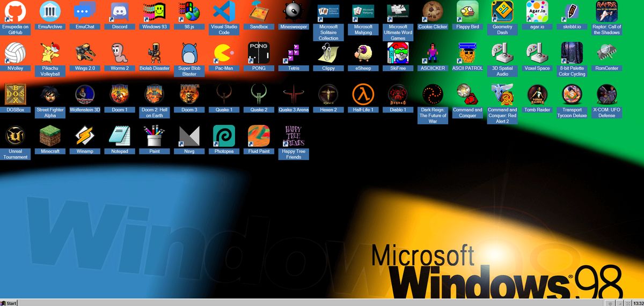Select the Sandbox game icon
The image size is (644, 306).
(x=259, y=11)
